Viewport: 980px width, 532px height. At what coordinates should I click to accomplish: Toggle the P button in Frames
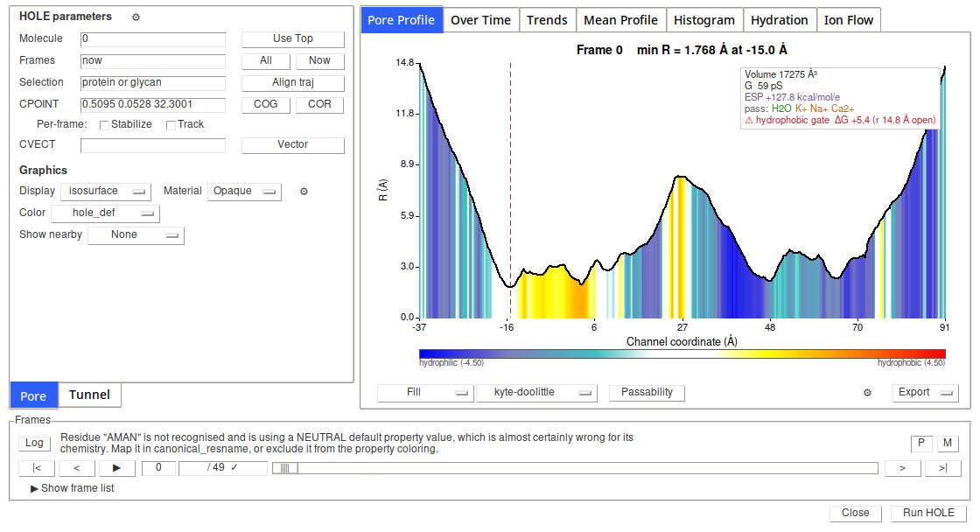[x=921, y=444]
